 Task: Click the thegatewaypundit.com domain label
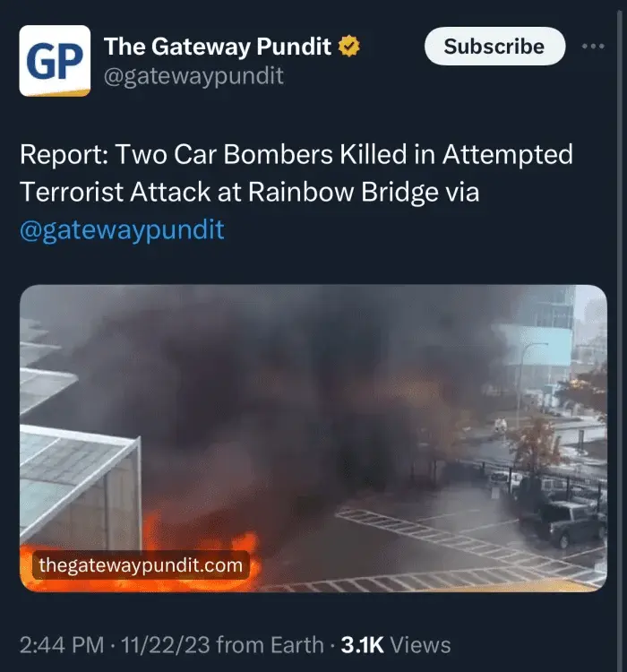(x=141, y=564)
